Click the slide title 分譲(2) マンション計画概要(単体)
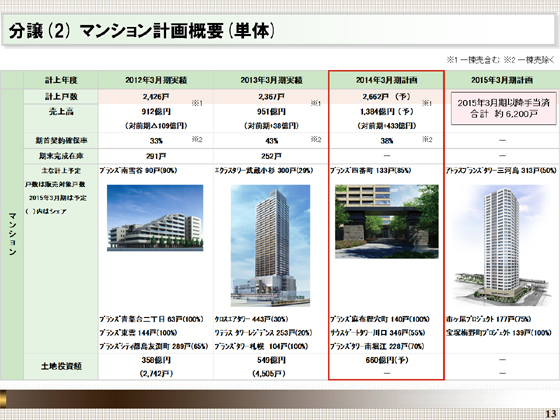The image size is (560, 420). [x=142, y=31]
